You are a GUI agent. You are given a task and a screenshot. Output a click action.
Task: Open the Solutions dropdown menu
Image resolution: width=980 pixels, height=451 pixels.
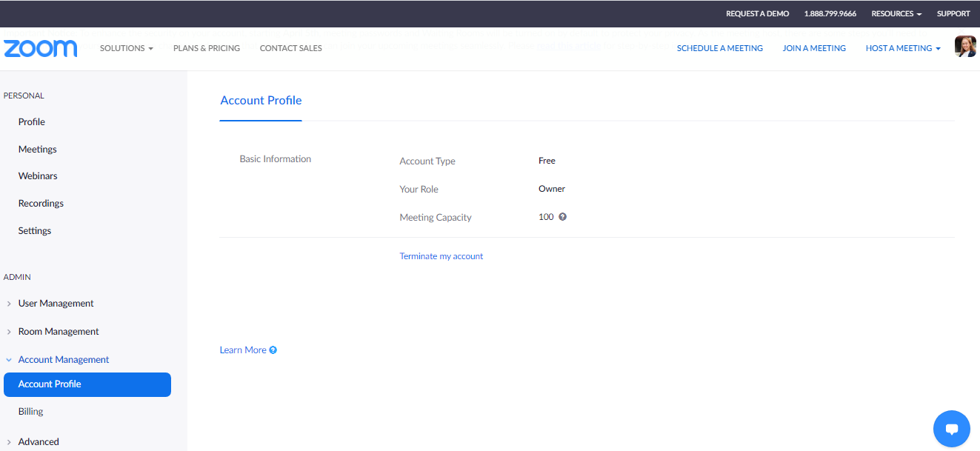tap(127, 48)
